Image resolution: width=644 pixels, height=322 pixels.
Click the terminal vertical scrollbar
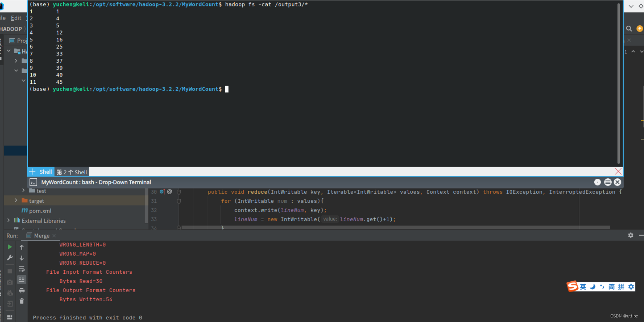[x=618, y=83]
